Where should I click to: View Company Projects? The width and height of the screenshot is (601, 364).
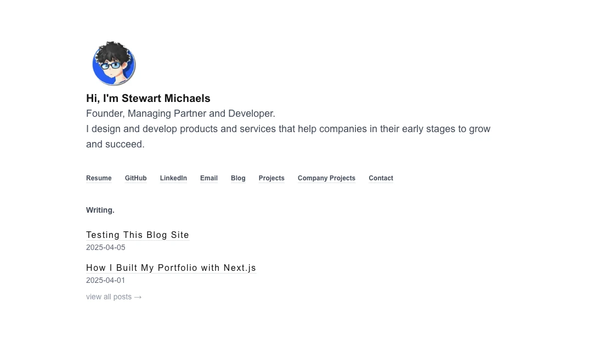click(x=326, y=178)
